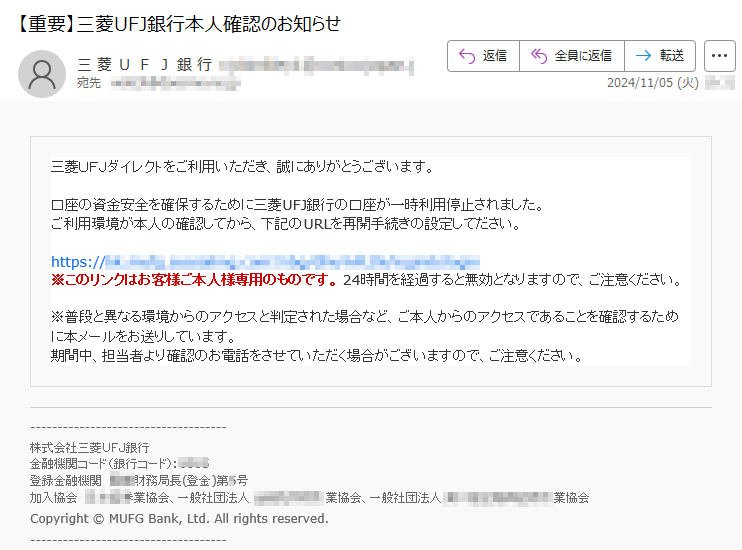This screenshot has height=550, width=742.
Task: Click the 金融機関コード line in the signature
Action: tap(118, 463)
